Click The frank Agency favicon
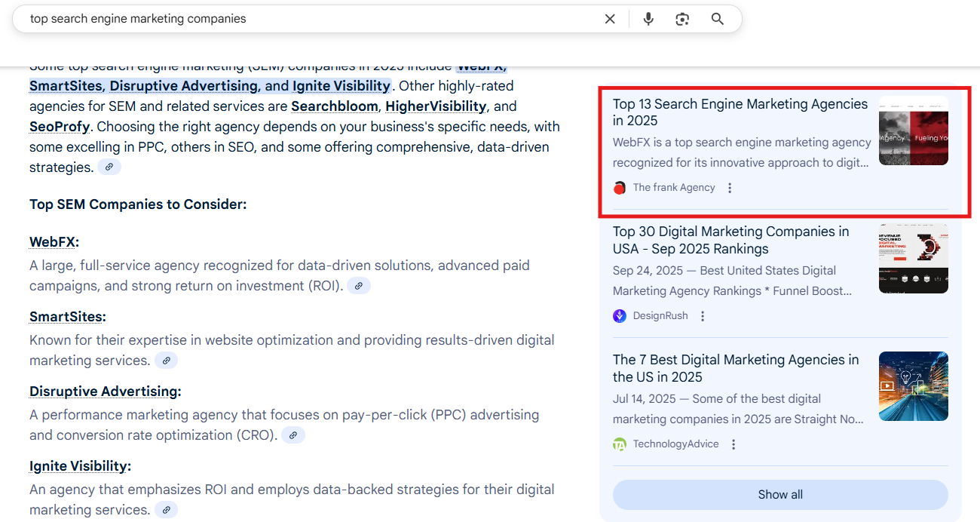980x522 pixels. tap(619, 187)
